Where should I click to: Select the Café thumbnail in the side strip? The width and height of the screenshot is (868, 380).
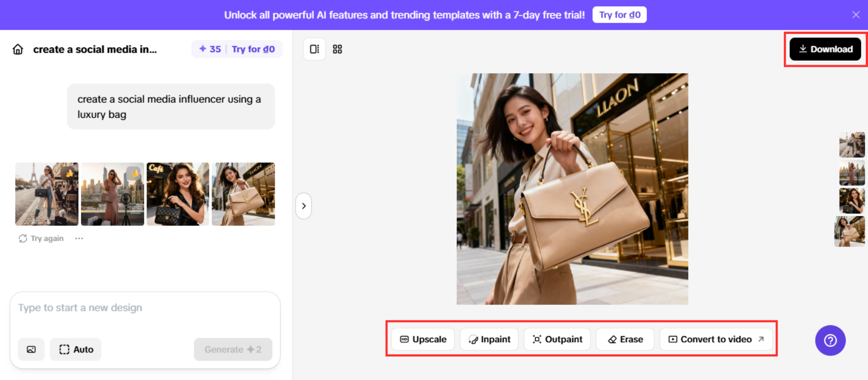coord(852,201)
